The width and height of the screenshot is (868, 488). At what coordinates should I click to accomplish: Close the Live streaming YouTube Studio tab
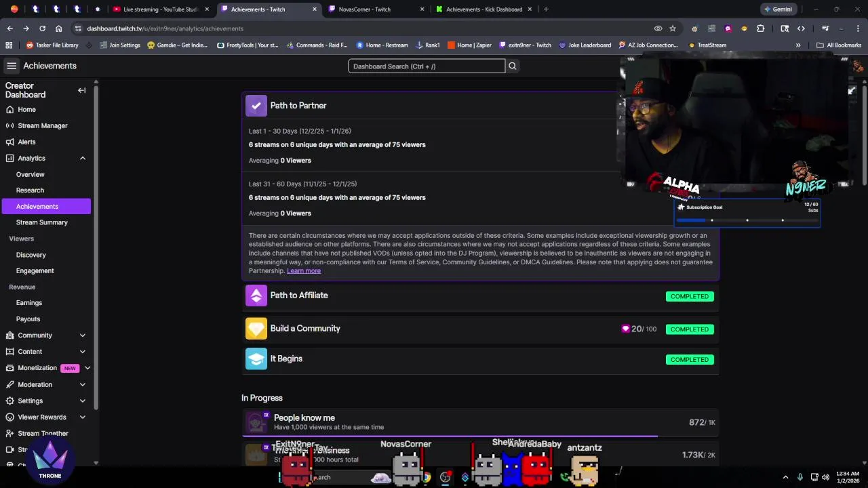pyautogui.click(x=206, y=9)
